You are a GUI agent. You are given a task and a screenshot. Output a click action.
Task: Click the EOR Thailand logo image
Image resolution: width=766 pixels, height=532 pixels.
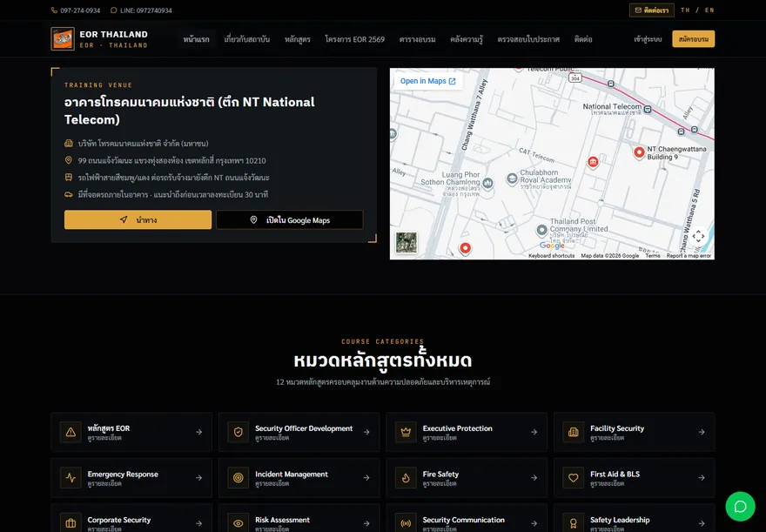63,39
